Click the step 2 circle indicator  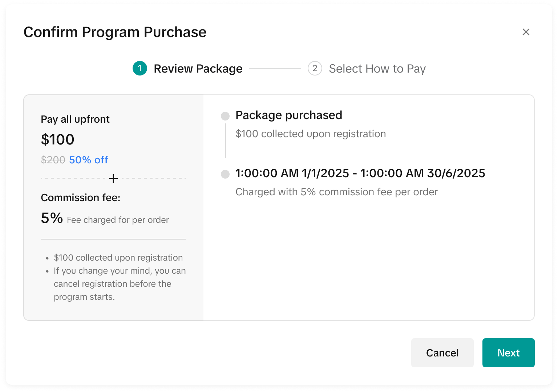click(315, 68)
